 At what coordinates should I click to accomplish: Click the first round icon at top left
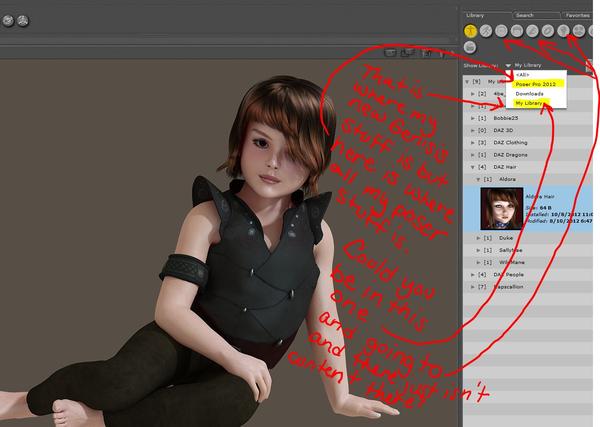(x=8, y=20)
